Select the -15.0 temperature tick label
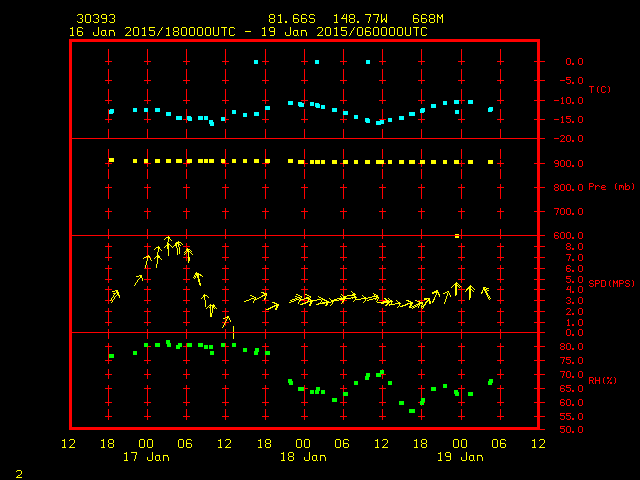 tap(569, 120)
